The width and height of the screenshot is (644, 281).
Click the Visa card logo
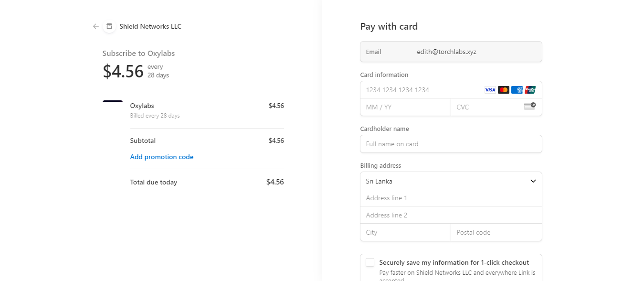(x=490, y=90)
